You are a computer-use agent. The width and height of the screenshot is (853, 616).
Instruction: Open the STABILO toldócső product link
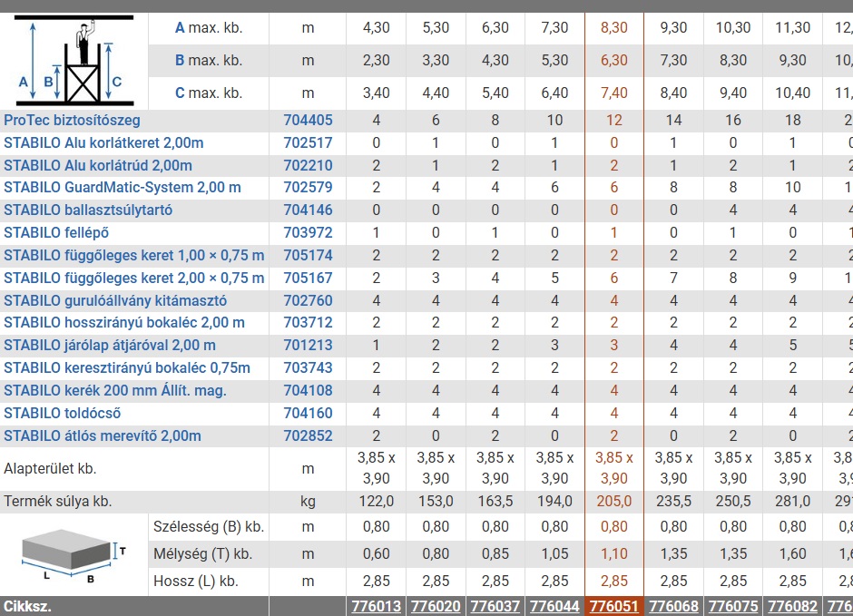(x=62, y=413)
